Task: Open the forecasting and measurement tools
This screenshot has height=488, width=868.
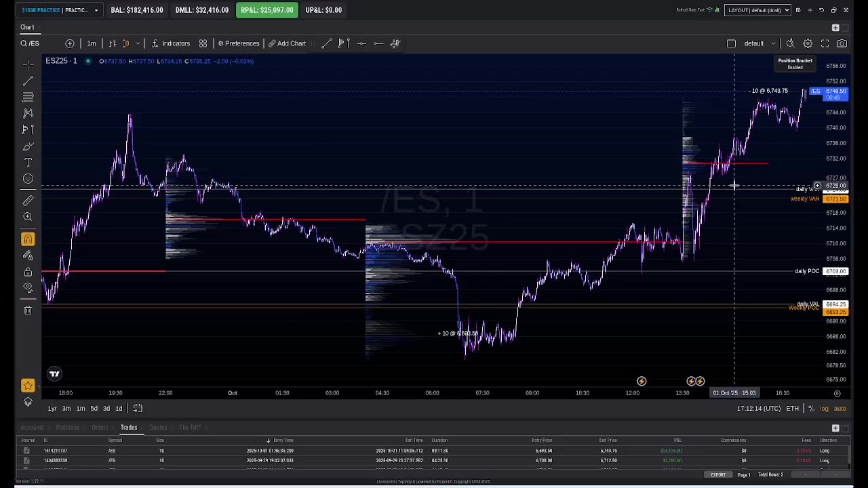Action: coord(28,129)
